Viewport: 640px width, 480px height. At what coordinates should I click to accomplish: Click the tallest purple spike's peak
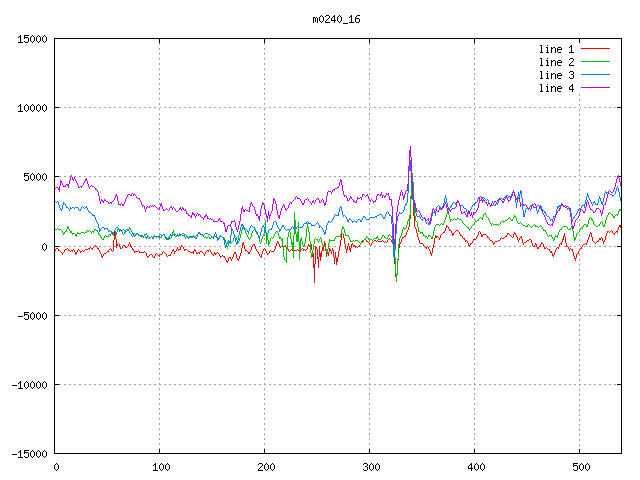410,147
